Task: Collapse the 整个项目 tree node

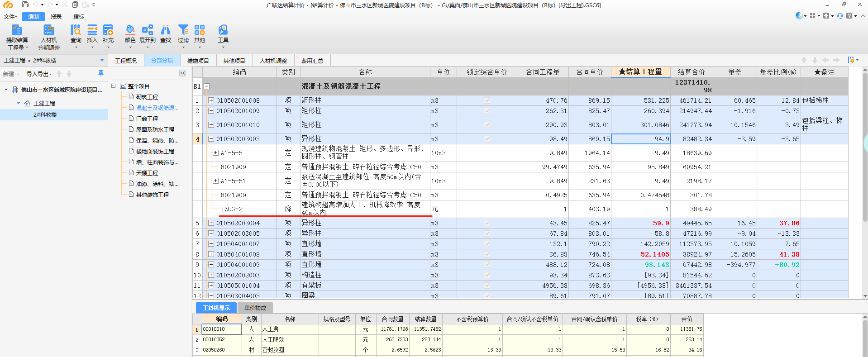Action: [114, 86]
